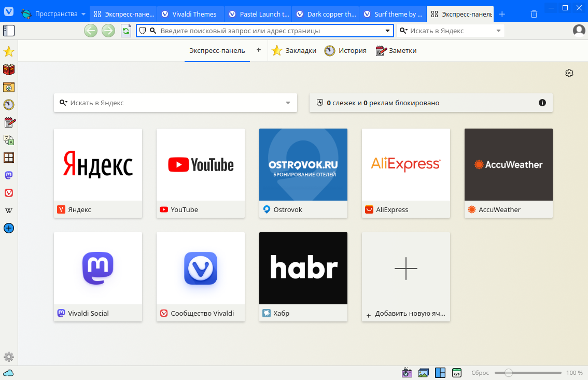588x380 pixels.
Task: Open Window panel icon in sidebar
Action: pos(9,158)
